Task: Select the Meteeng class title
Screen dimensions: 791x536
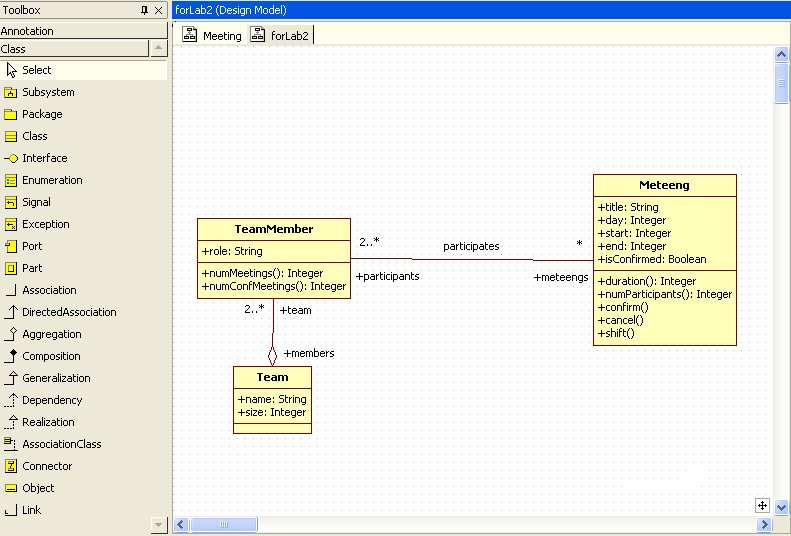Action: coord(664,186)
